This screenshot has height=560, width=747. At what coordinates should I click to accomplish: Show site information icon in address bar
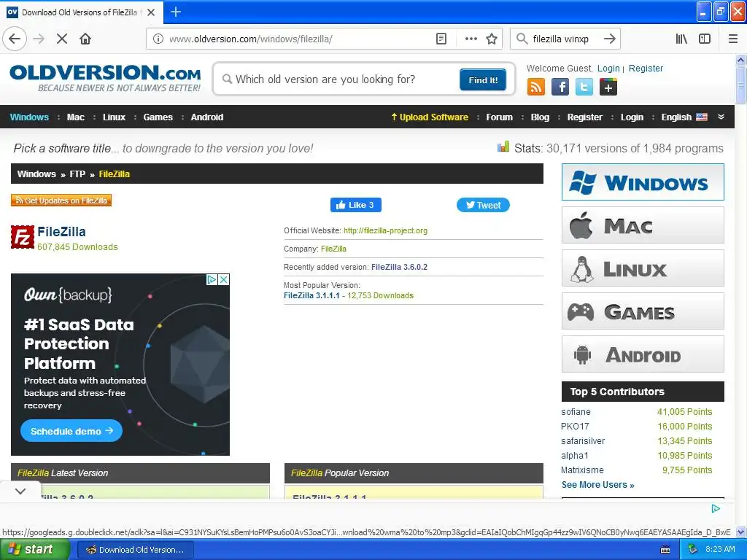point(158,39)
